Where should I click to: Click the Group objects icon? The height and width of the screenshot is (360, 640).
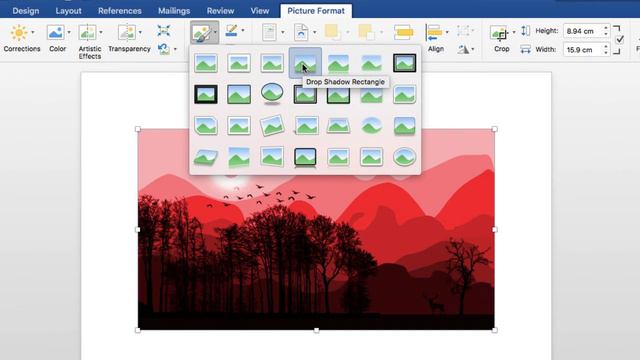[463, 31]
